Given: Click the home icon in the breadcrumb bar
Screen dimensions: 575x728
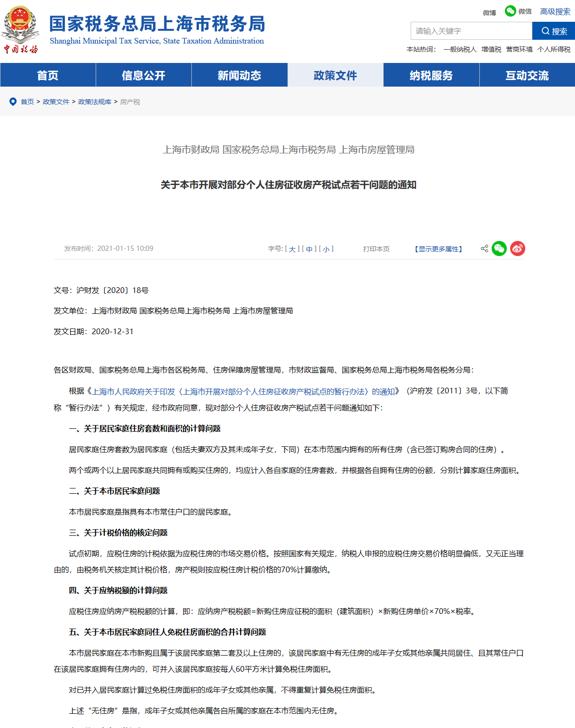Looking at the screenshot, I should 12,101.
